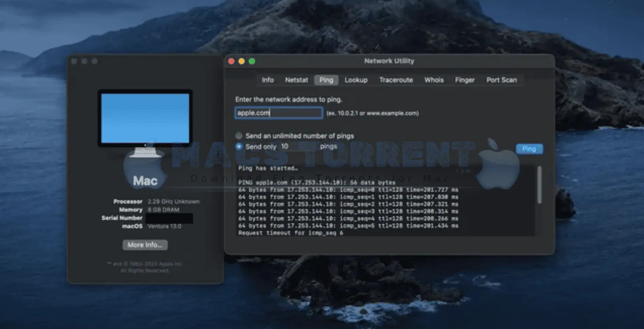
Task: Click the icmp_seq=2 ping result line
Action: (348, 204)
